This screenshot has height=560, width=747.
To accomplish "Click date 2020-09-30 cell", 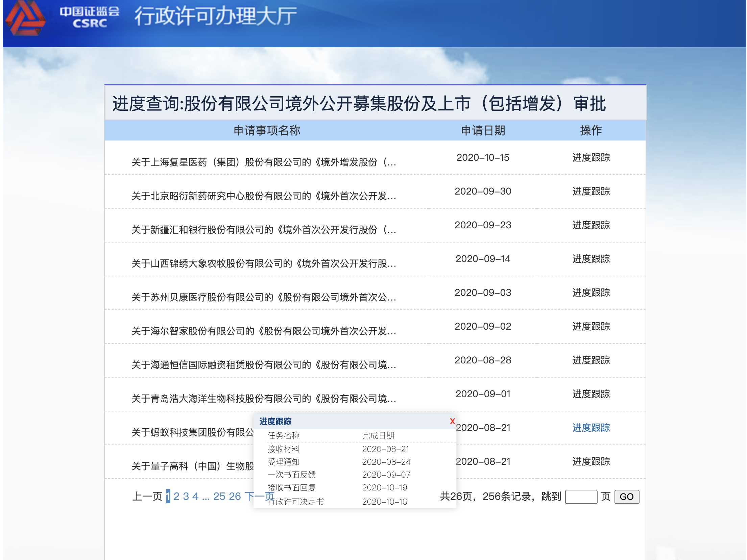I will (x=483, y=191).
